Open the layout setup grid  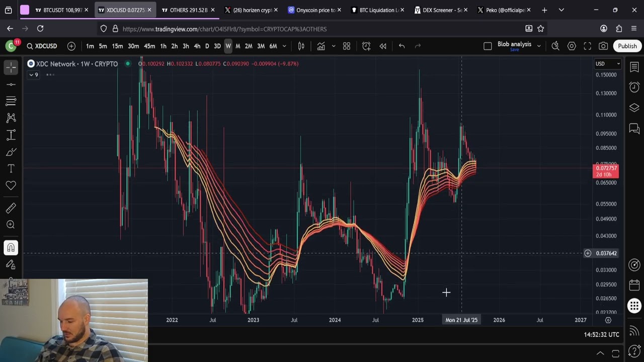[x=347, y=46]
